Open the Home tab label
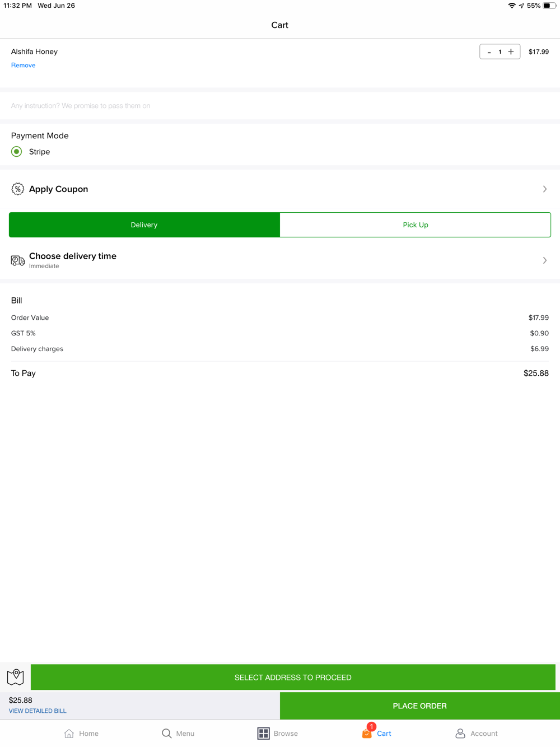The width and height of the screenshot is (560, 747). tap(88, 734)
